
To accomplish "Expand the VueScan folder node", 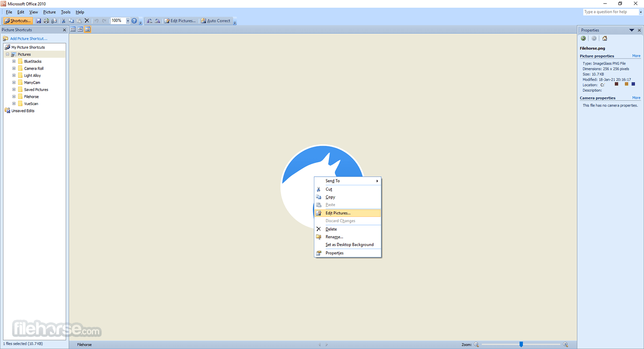I will click(14, 103).
